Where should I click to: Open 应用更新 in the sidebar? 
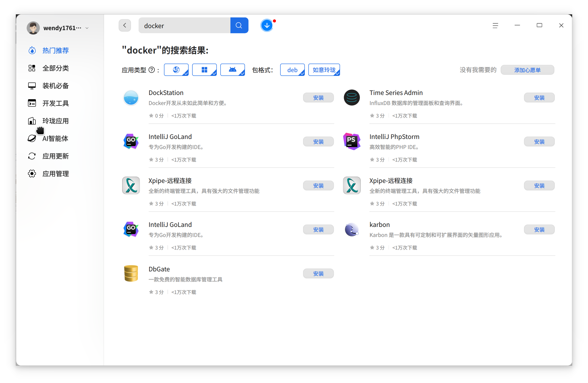click(x=56, y=156)
